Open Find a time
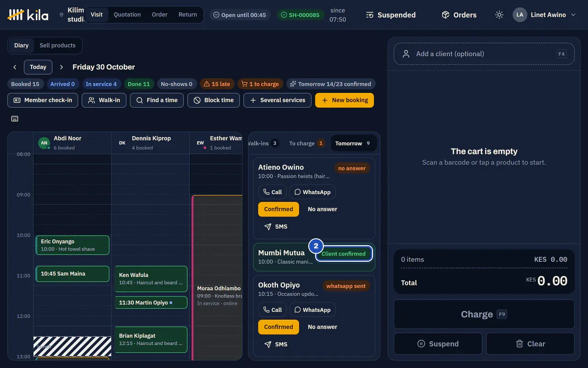Viewport: 588px width, 368px height. point(157,100)
